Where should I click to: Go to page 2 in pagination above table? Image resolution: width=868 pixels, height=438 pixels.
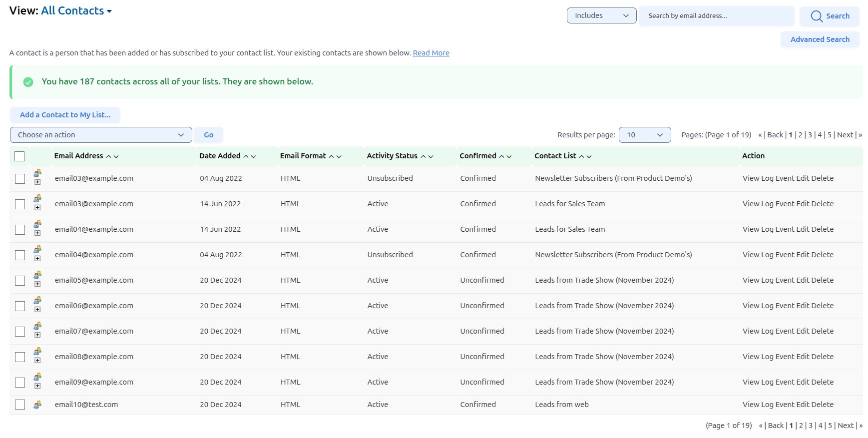tap(801, 135)
